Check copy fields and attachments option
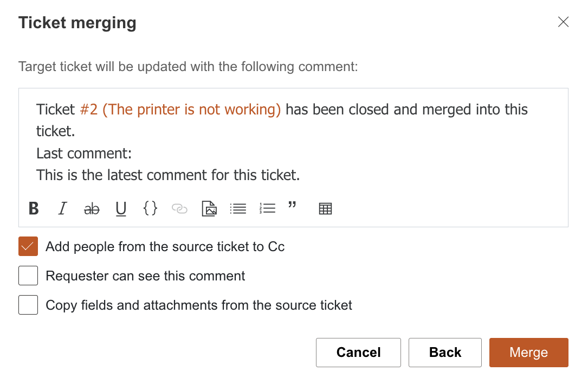Screen dimensions: 588x390 (28, 305)
